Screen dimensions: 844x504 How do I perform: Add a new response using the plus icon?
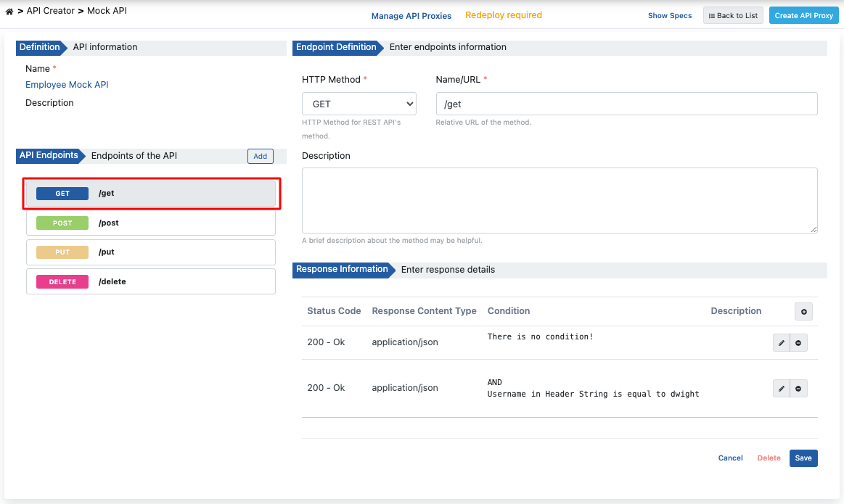[803, 311]
